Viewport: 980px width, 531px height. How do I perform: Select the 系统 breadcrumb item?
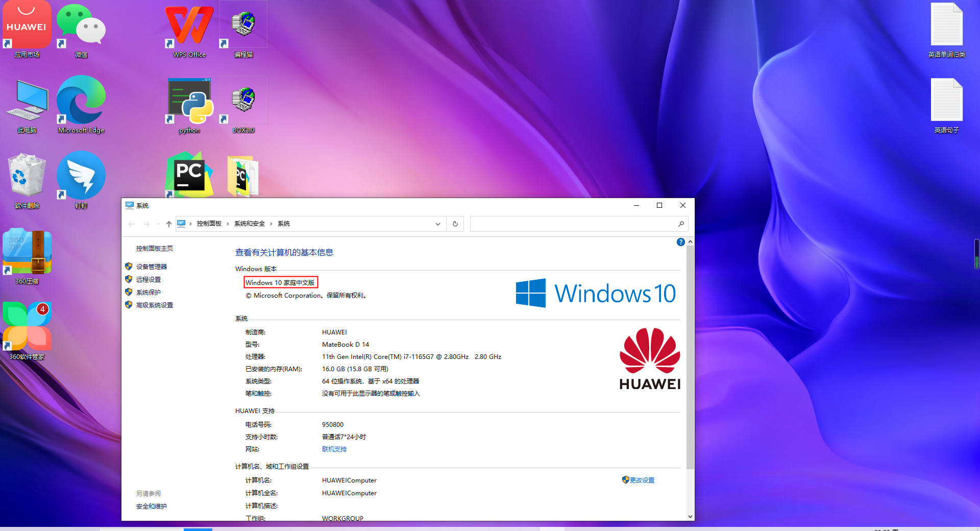coord(284,224)
